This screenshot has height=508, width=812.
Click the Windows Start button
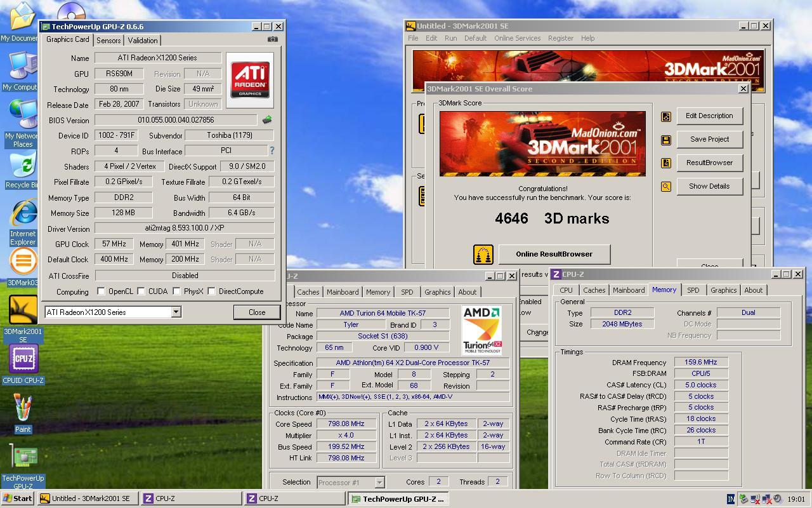click(x=18, y=498)
